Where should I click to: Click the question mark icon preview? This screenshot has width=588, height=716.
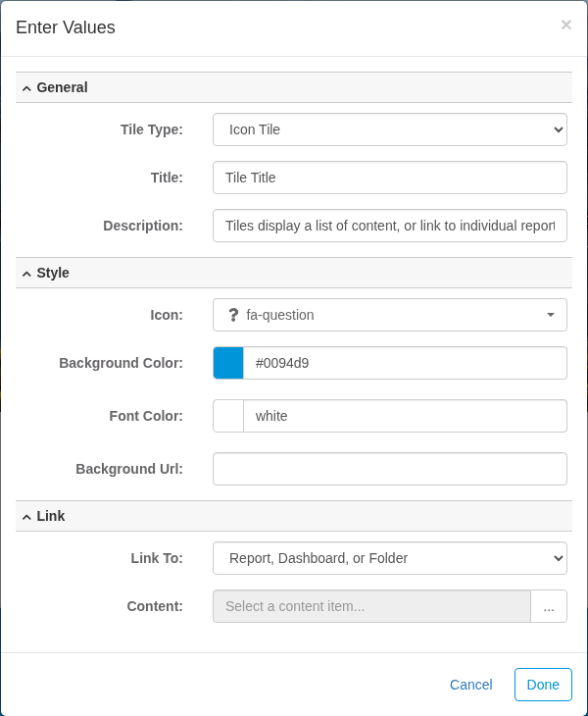pyautogui.click(x=233, y=315)
